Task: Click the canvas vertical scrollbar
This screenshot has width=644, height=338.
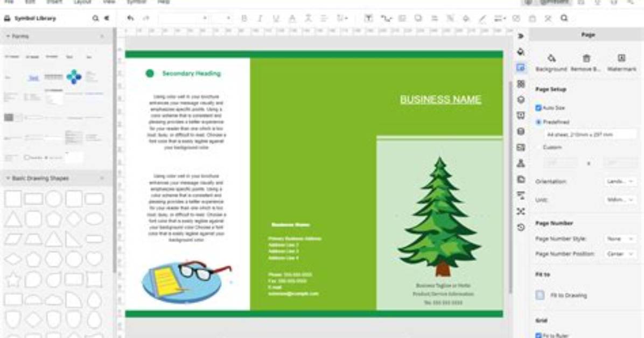Action: click(x=511, y=187)
